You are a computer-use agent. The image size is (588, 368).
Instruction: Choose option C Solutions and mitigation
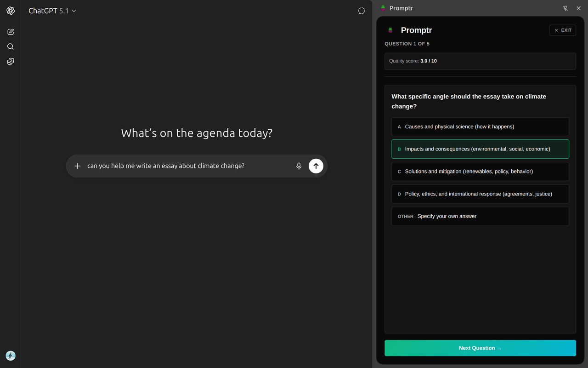click(480, 172)
